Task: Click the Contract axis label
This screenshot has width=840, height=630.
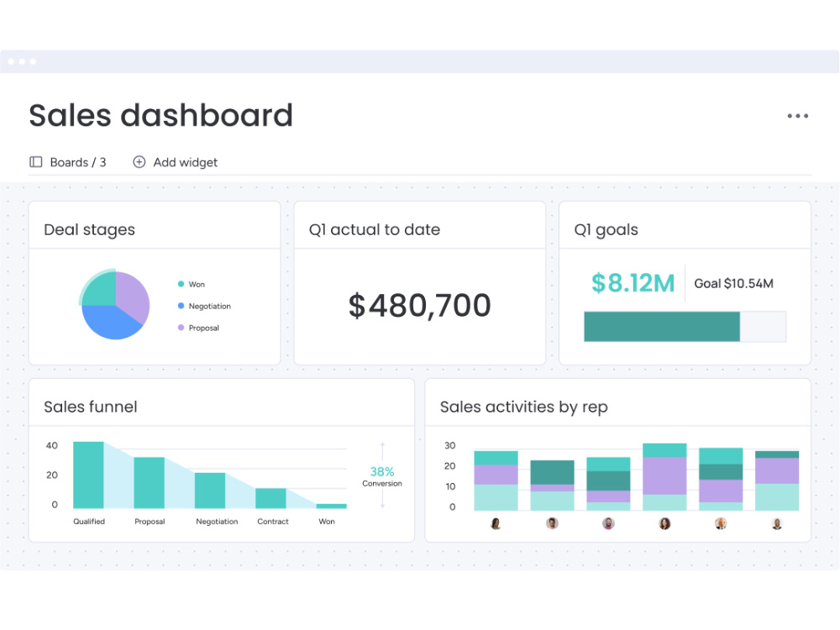Action: point(273,522)
